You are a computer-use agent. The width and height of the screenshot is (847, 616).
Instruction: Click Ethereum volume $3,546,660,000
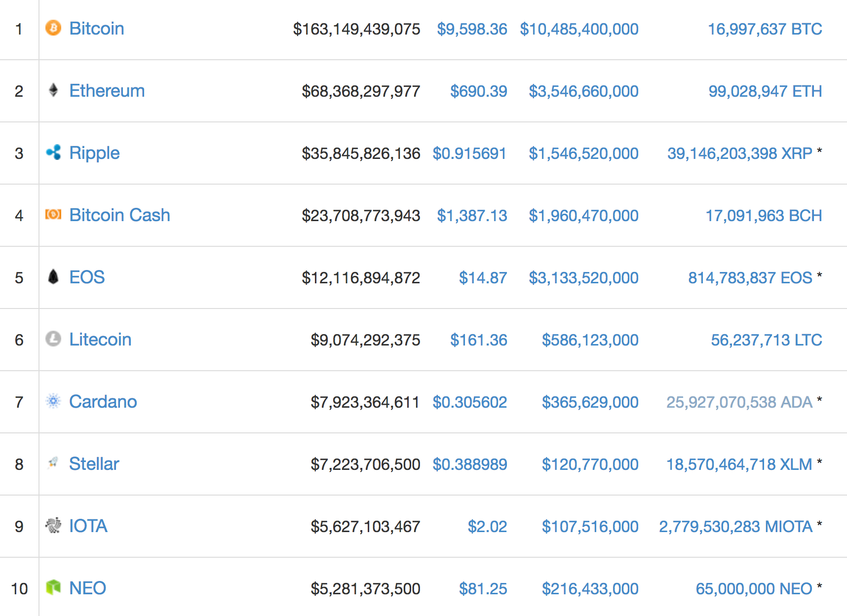[584, 91]
